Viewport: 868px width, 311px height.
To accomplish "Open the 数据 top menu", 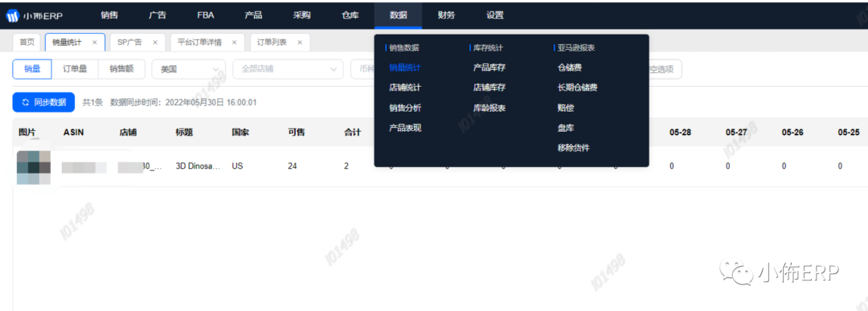I will pos(398,15).
